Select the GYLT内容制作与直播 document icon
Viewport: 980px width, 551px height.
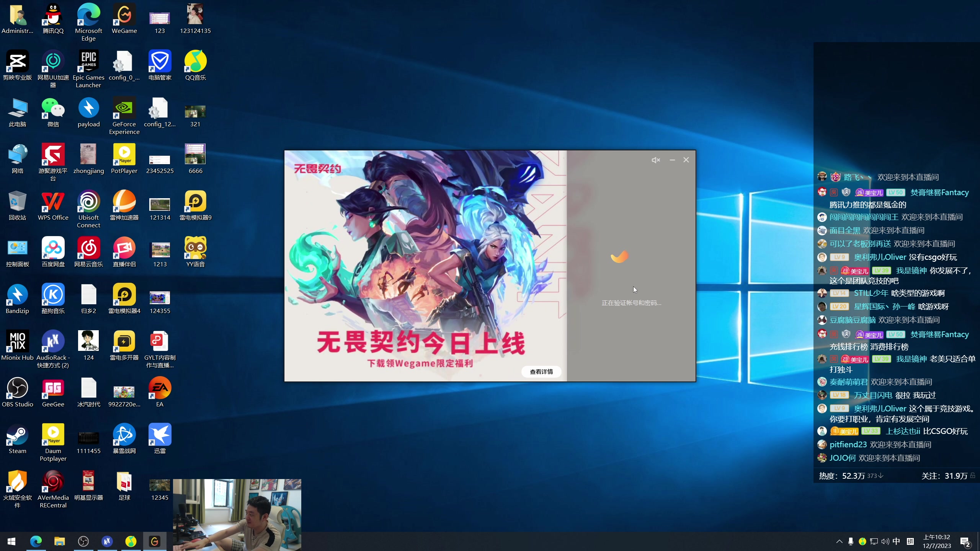(x=160, y=349)
